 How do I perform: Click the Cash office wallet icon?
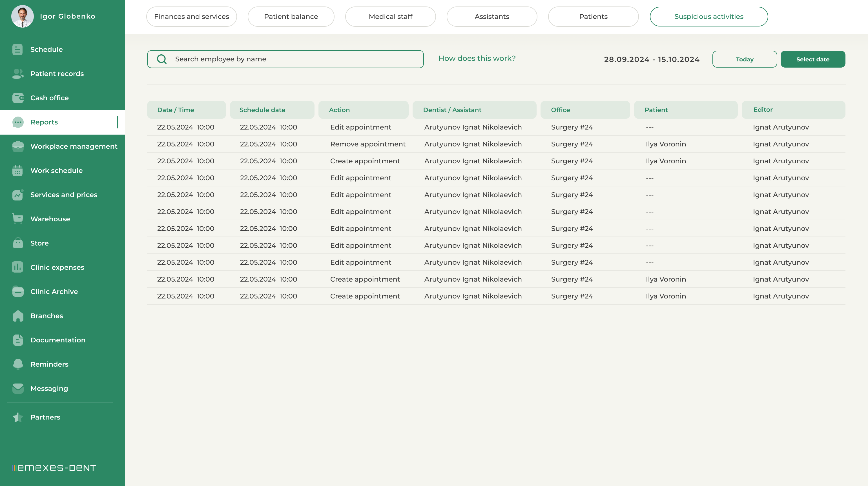[x=17, y=98]
